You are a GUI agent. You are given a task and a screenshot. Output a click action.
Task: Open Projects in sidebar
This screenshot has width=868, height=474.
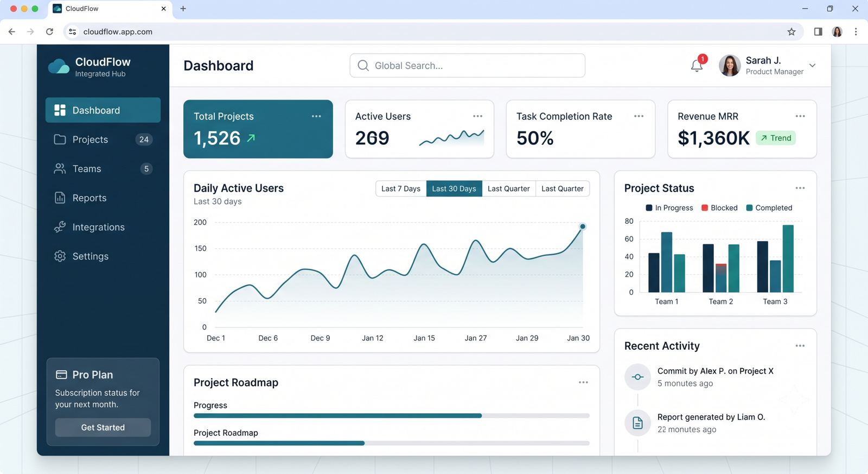coord(103,140)
